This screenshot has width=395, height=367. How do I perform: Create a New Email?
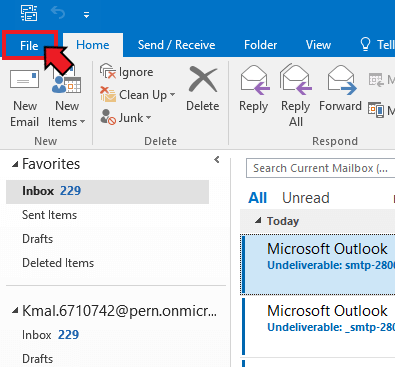(x=24, y=97)
